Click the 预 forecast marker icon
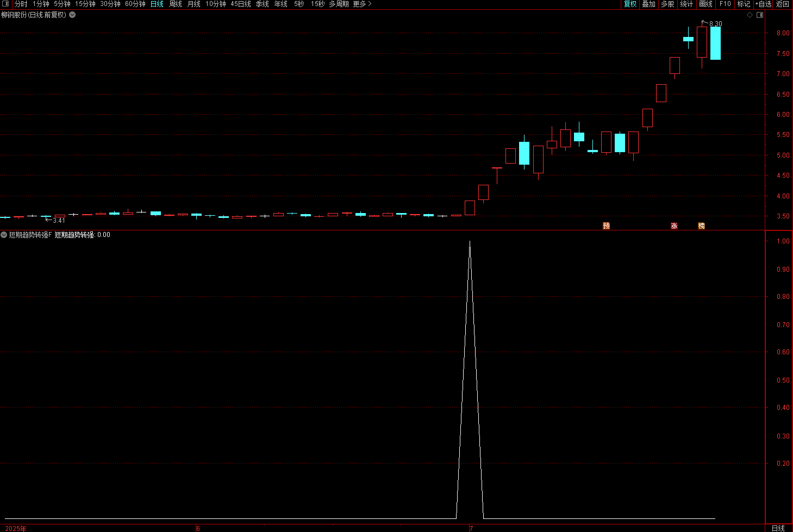Screen dimensions: 793x532 tap(607, 226)
